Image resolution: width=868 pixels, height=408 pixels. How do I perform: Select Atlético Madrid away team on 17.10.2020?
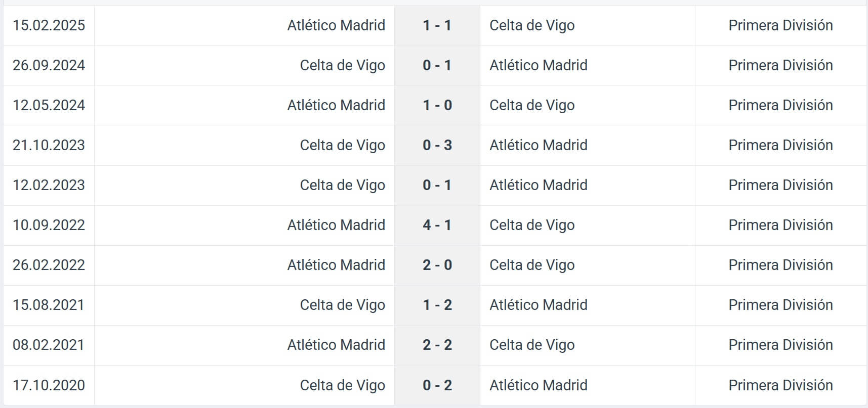pos(538,385)
